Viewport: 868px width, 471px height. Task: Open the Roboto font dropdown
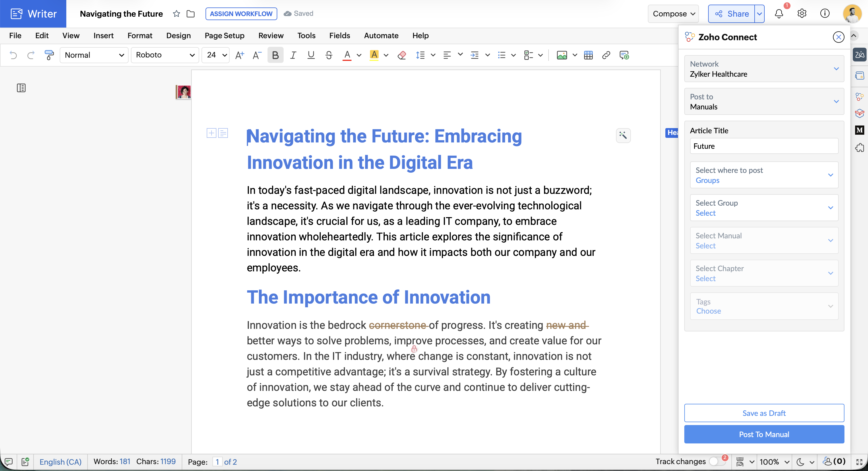[165, 55]
